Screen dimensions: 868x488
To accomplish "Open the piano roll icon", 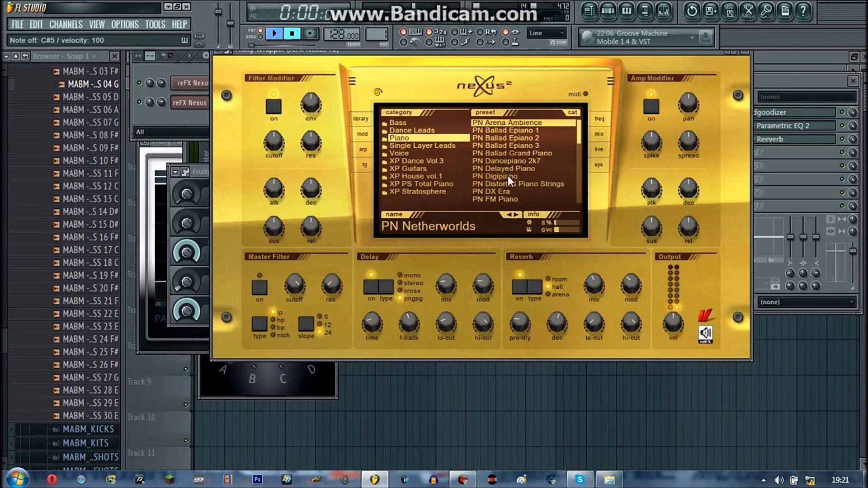I will point(627,11).
